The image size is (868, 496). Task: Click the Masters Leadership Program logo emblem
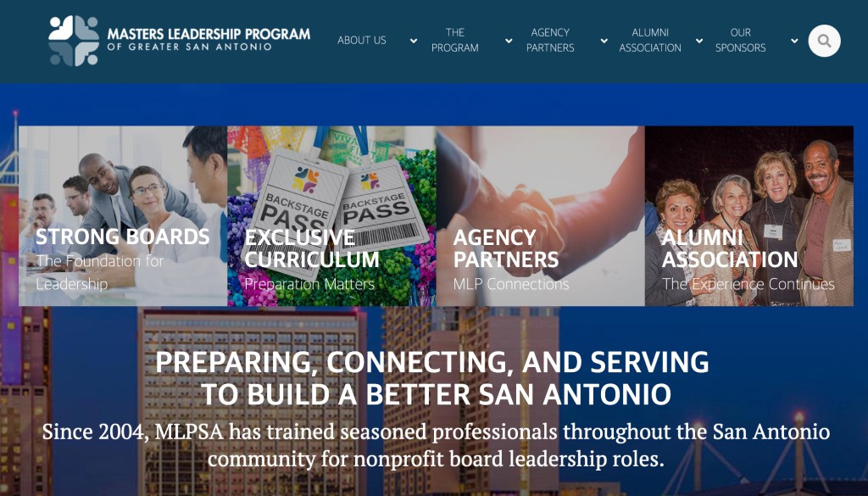click(x=74, y=41)
